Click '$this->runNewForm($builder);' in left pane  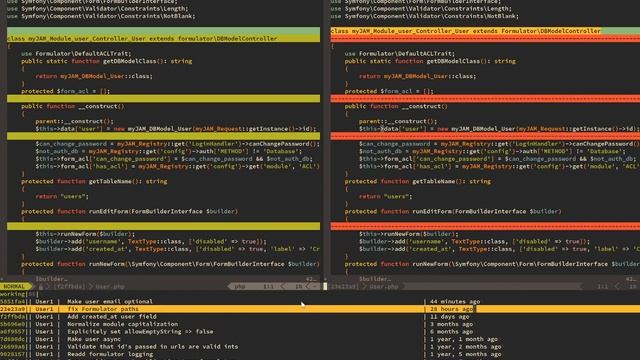(85, 234)
